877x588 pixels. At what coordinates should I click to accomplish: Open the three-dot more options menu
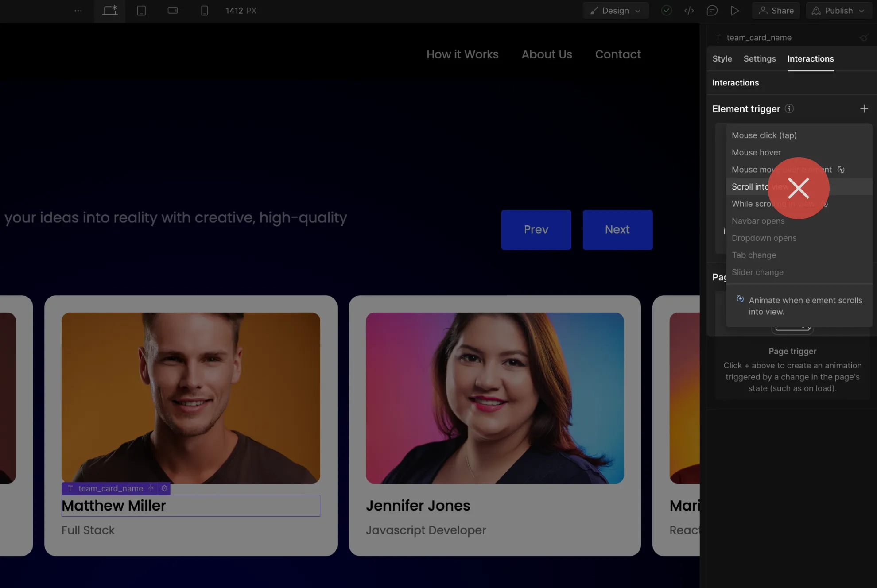coord(78,11)
